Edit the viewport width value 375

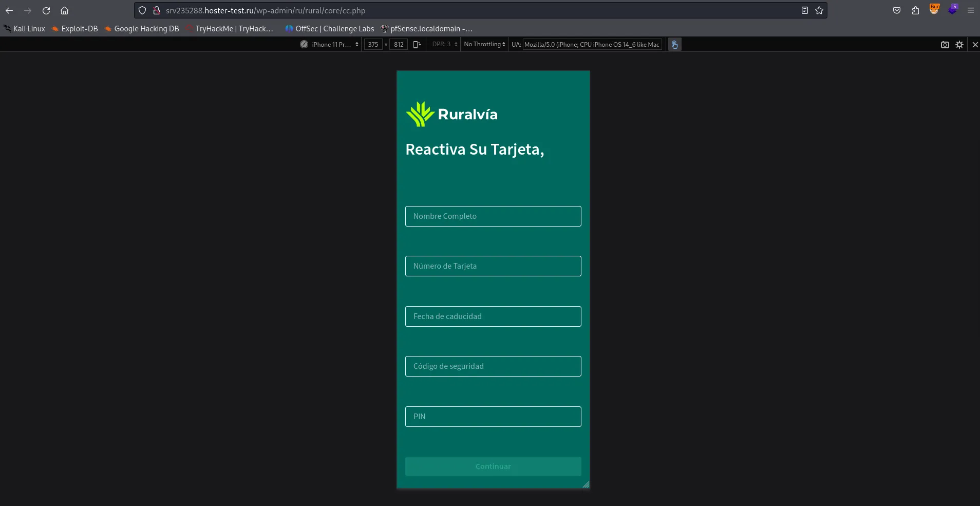(373, 45)
